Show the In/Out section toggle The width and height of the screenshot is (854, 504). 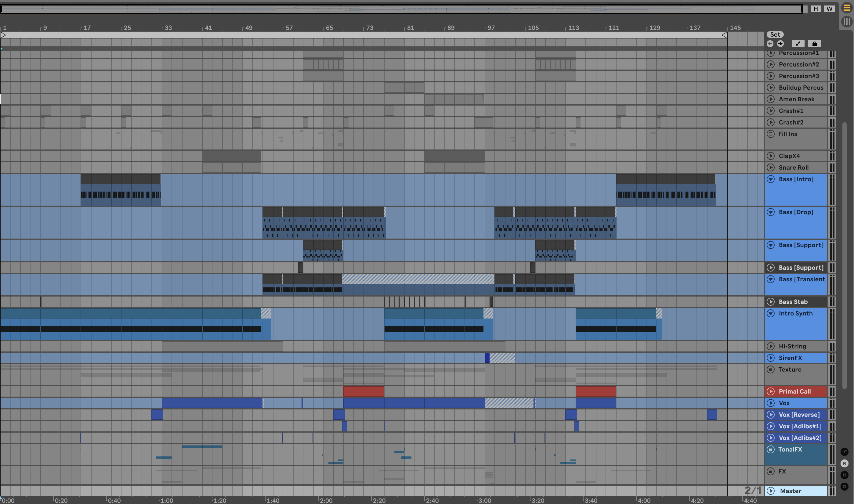tap(845, 452)
